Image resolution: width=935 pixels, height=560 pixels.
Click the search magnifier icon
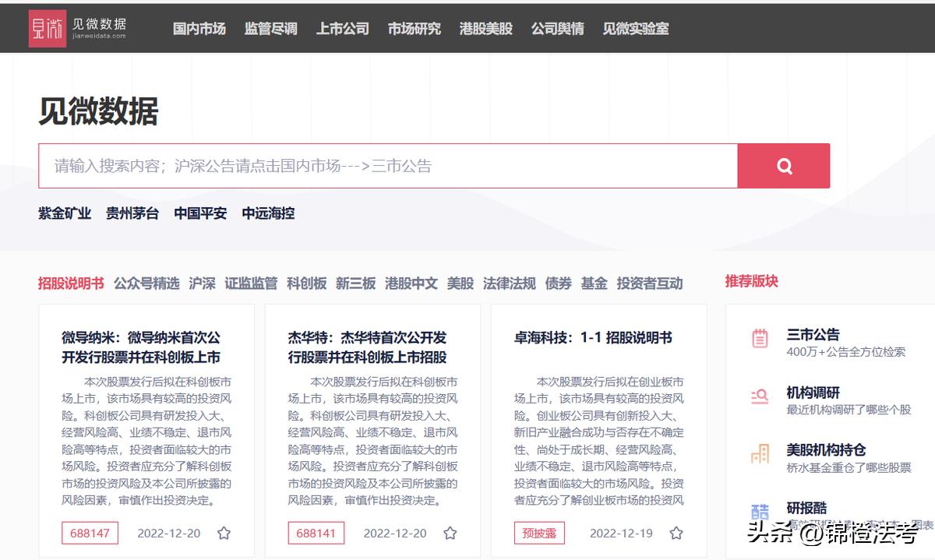point(783,165)
